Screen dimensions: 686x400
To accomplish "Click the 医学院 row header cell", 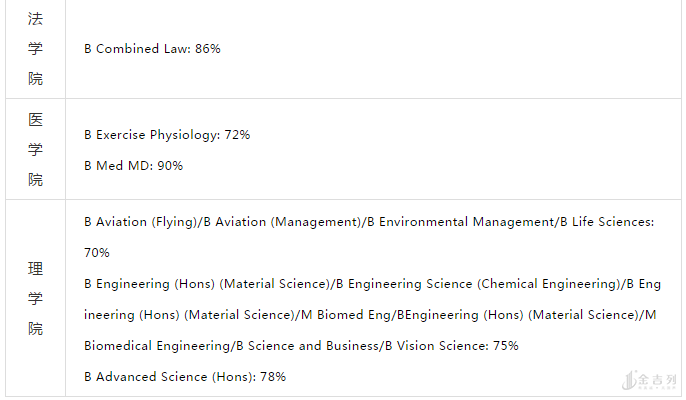I will (35, 149).
